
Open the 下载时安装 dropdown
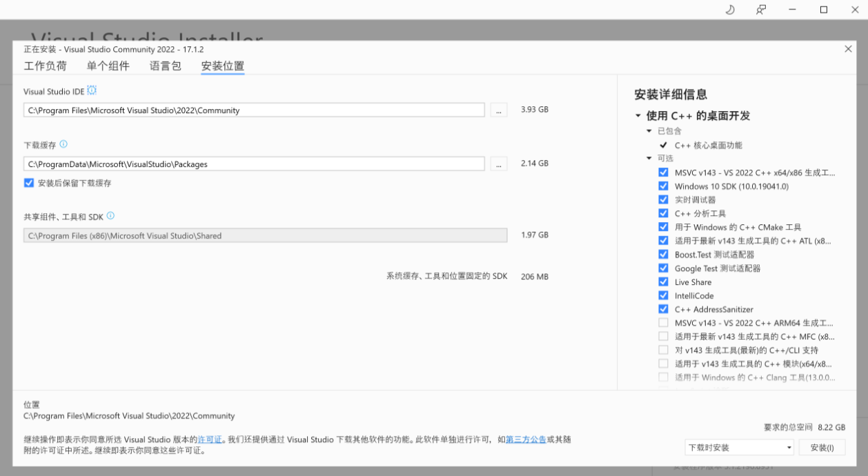coord(740,448)
